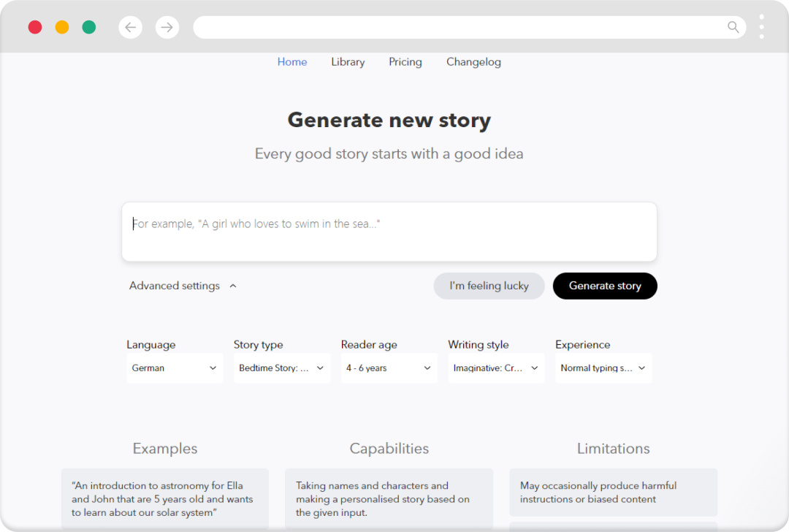Screen dimensions: 789x532
Task: Open the Language dropdown set to German
Action: click(175, 368)
